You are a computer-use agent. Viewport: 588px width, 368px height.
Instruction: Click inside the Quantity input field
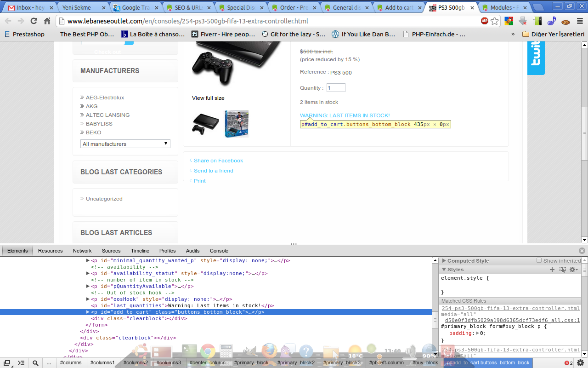[336, 88]
